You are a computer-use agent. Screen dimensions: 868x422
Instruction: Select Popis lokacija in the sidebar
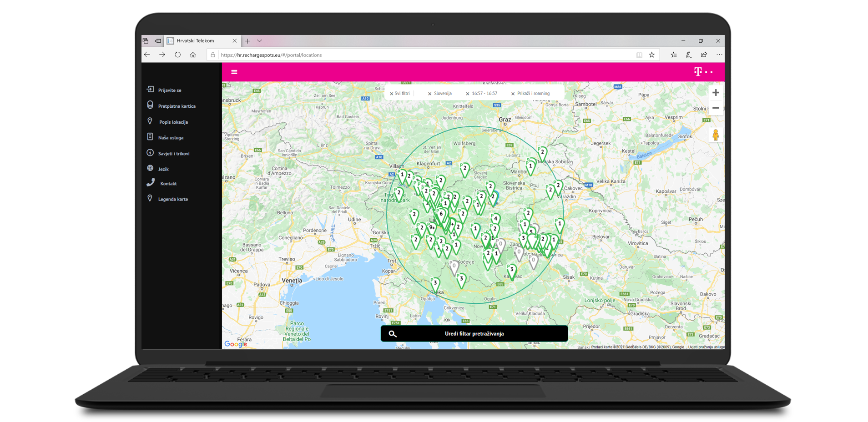173,122
